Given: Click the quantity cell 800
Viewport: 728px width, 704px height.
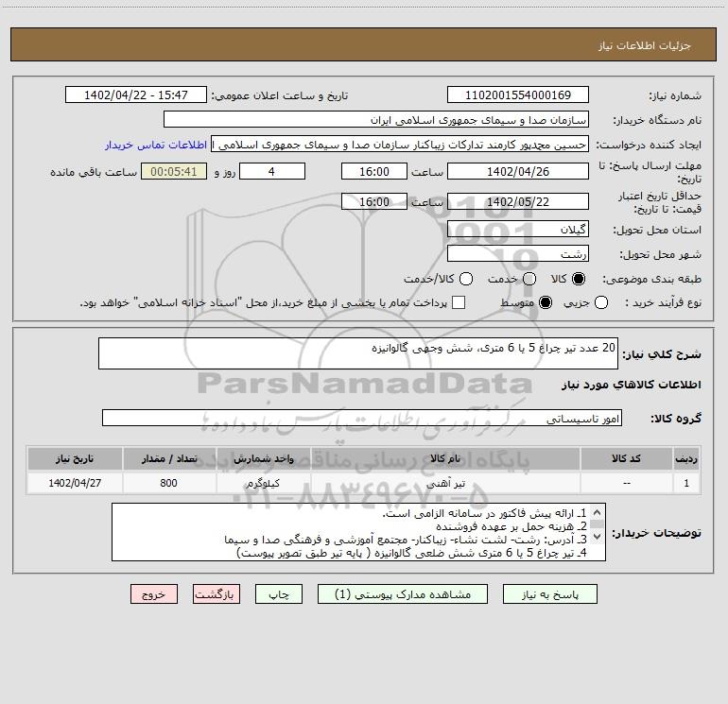Looking at the screenshot, I should tap(169, 483).
